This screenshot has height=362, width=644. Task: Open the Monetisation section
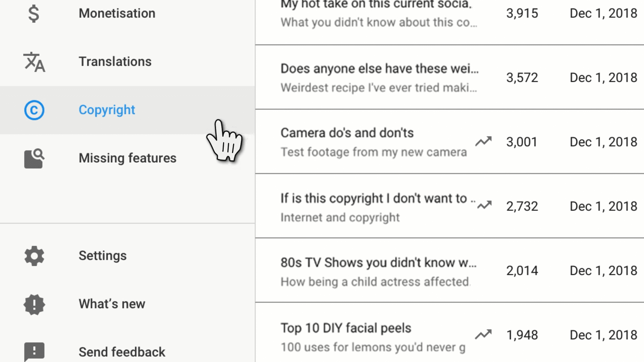click(117, 13)
